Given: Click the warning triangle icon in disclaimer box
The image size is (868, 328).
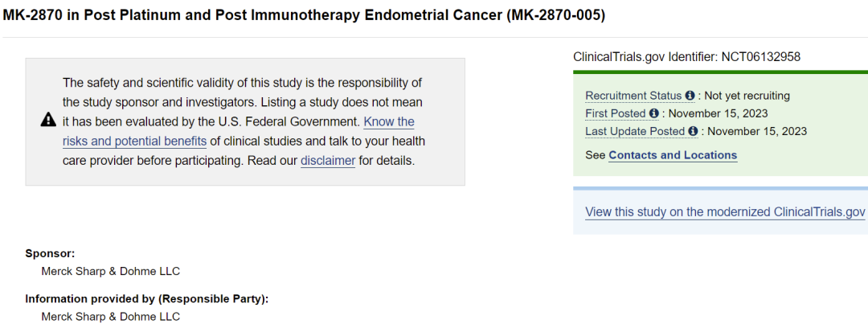Looking at the screenshot, I should coord(49,120).
